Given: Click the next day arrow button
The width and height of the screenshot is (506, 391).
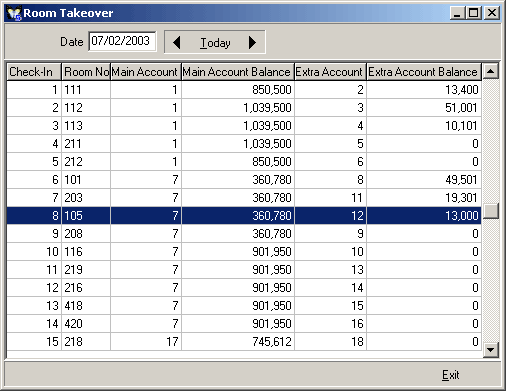Looking at the screenshot, I should pos(252,42).
